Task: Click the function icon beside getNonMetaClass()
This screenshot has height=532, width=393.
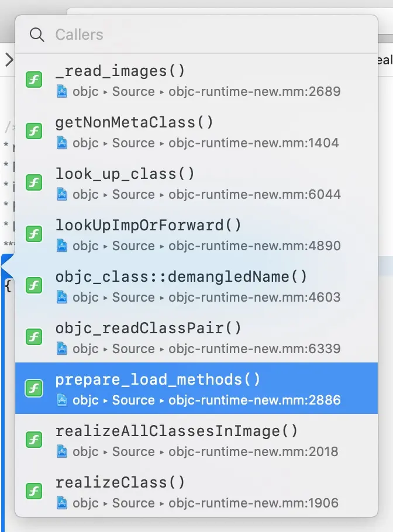Action: (x=34, y=131)
